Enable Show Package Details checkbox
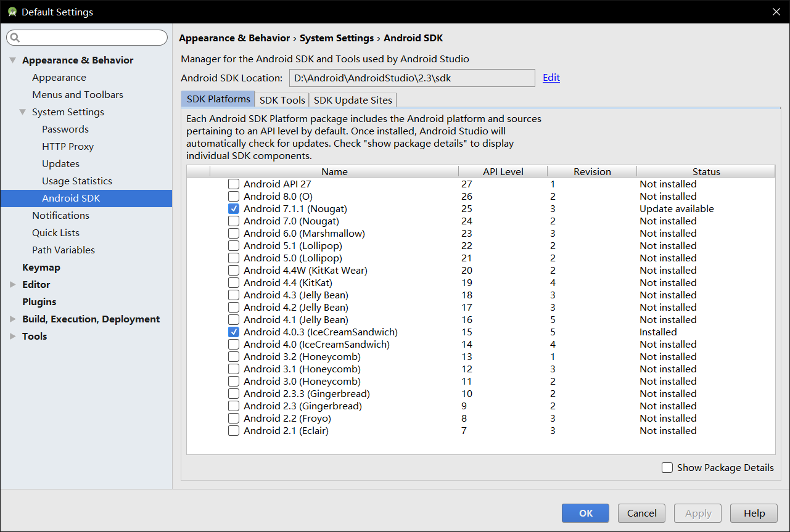790x532 pixels. 667,467
